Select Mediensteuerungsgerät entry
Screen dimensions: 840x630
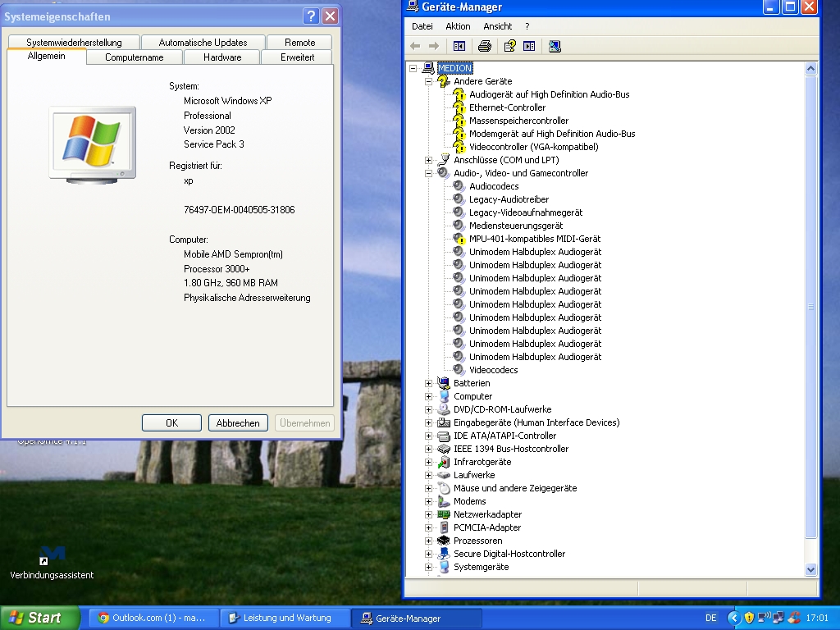pos(516,226)
